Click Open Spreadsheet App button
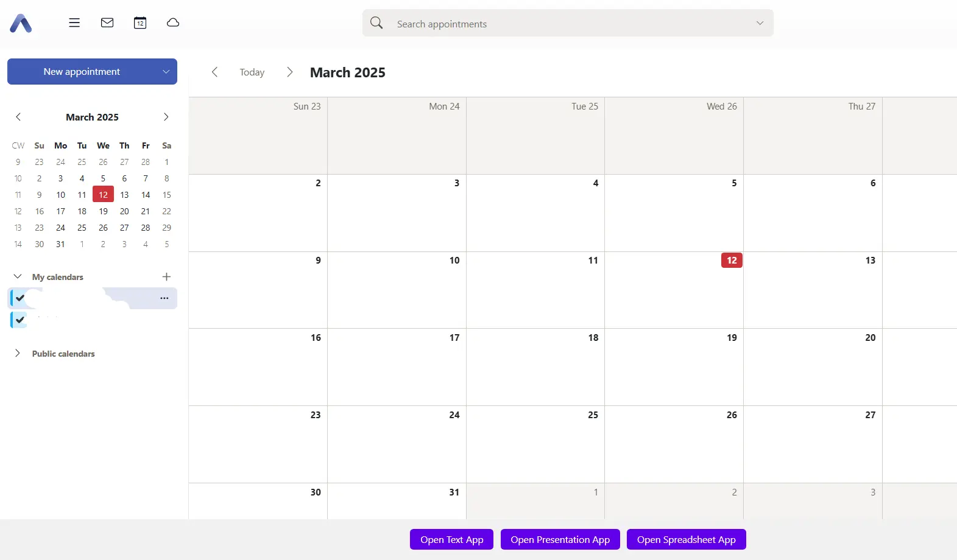 click(x=686, y=539)
